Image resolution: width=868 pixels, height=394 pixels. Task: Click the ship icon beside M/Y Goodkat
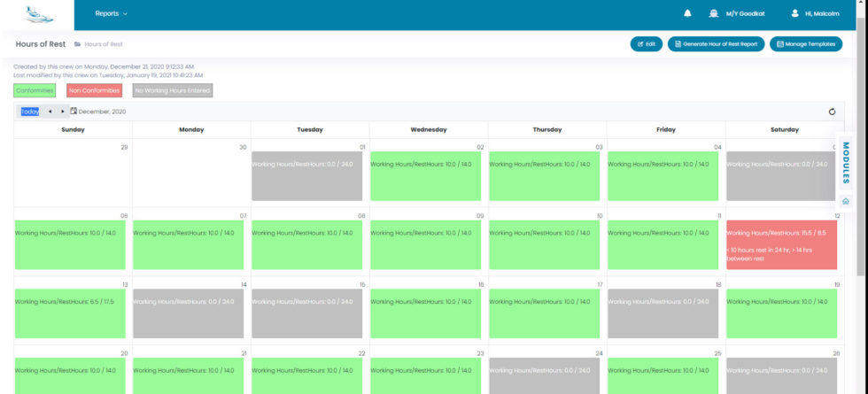(714, 13)
